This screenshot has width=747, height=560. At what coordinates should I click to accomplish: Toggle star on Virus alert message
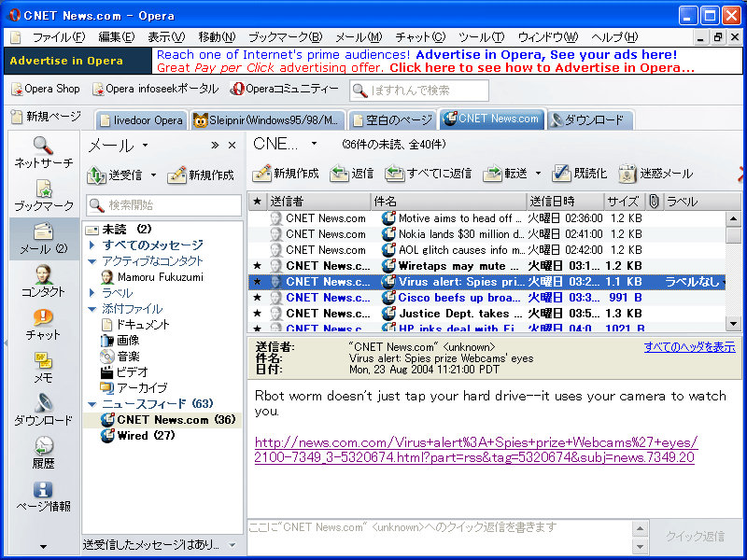pyautogui.click(x=258, y=282)
